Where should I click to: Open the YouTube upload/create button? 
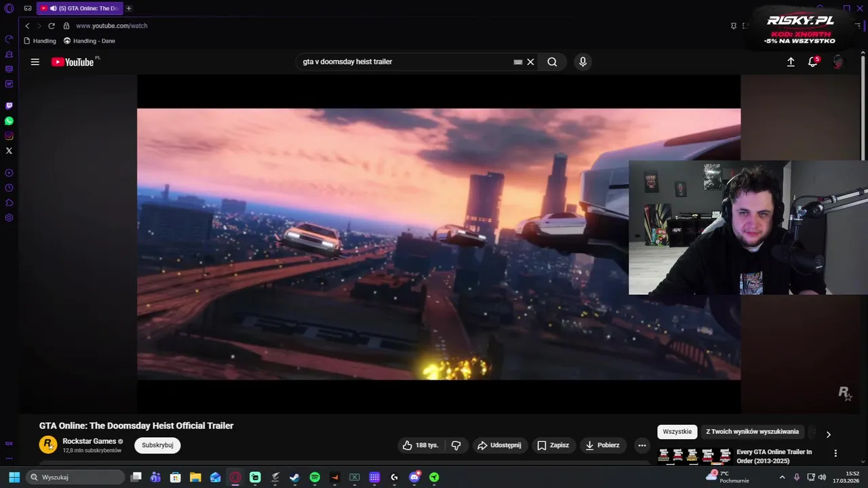[x=791, y=62]
